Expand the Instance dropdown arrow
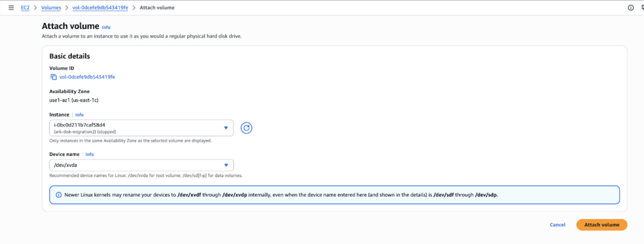Viewport: 644px width, 244px height. (x=226, y=128)
